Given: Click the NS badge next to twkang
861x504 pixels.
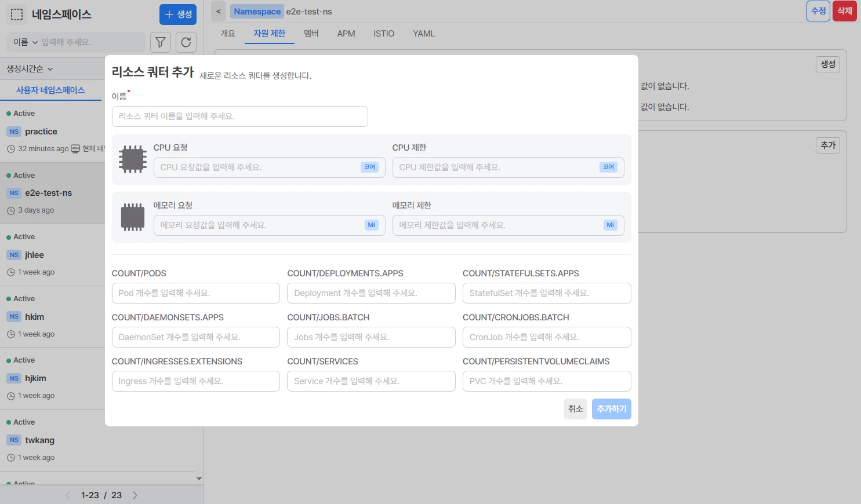Looking at the screenshot, I should click(14, 440).
